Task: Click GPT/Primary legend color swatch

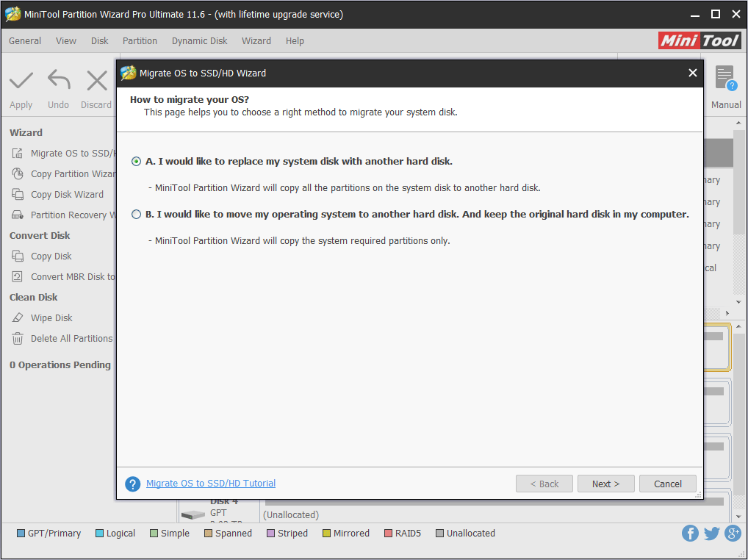Action: (21, 534)
